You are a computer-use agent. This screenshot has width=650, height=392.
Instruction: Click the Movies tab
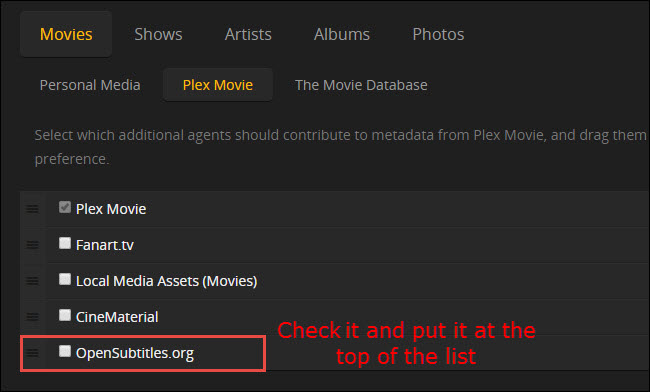tap(66, 34)
